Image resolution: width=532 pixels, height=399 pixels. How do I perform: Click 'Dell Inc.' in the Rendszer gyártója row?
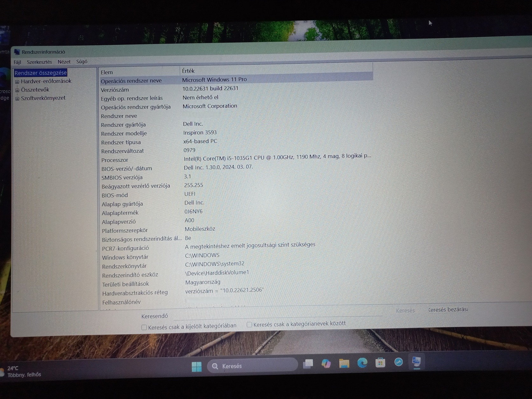tap(193, 124)
